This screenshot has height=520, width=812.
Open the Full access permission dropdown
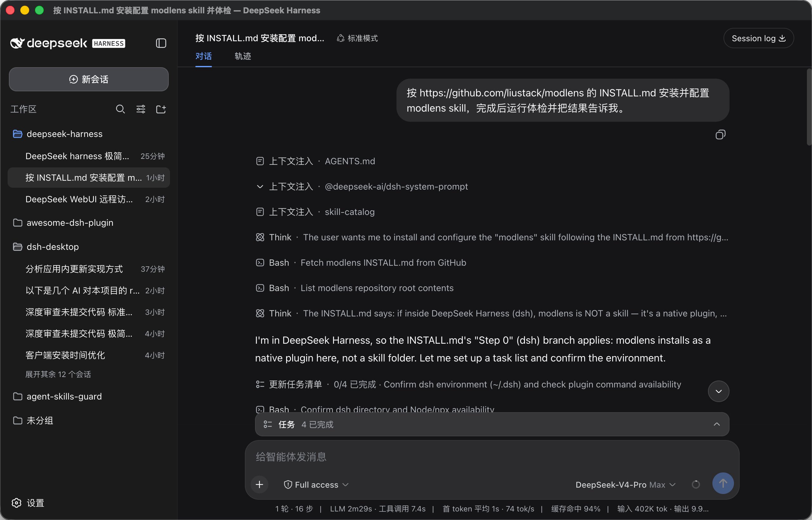316,484
